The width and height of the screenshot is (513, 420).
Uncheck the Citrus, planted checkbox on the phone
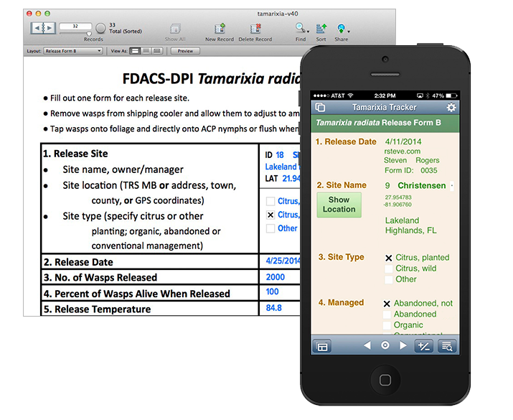389,258
